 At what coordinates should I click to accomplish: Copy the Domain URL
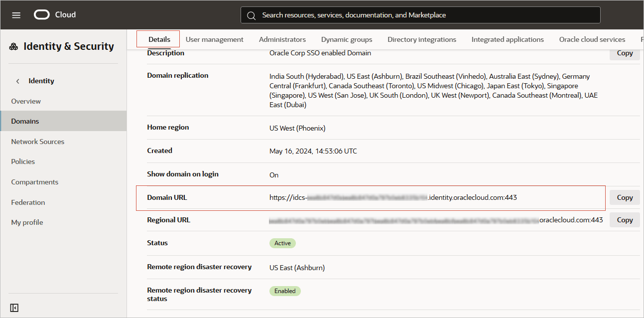point(625,197)
